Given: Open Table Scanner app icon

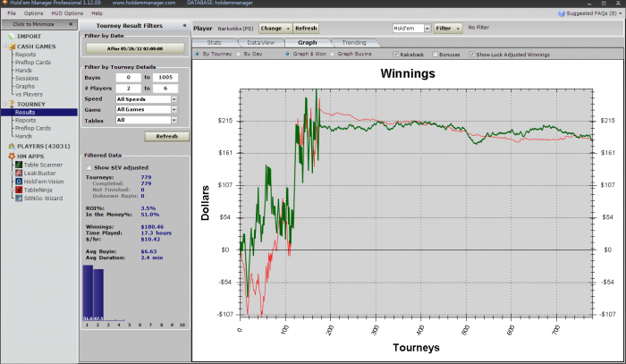Looking at the screenshot, I should (19, 165).
